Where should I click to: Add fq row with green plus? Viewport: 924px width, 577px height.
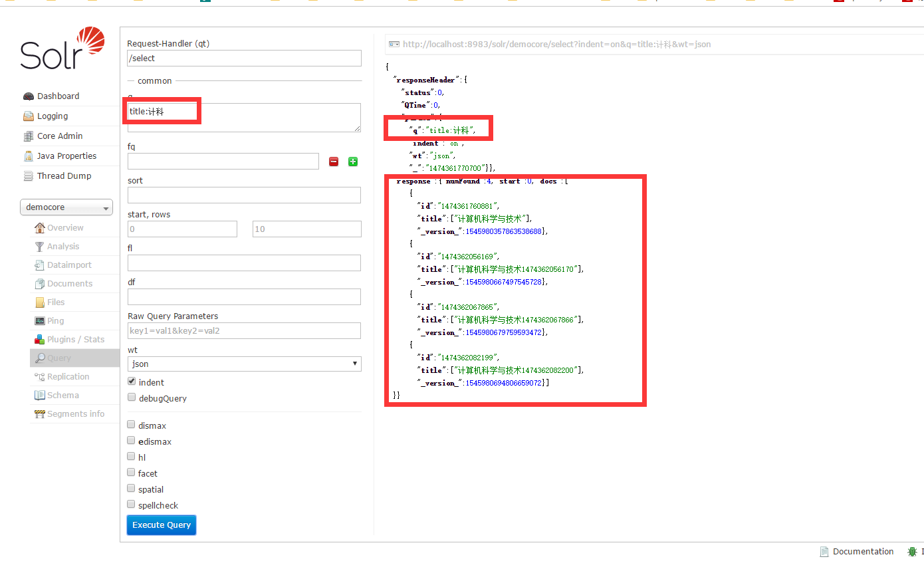click(x=353, y=162)
